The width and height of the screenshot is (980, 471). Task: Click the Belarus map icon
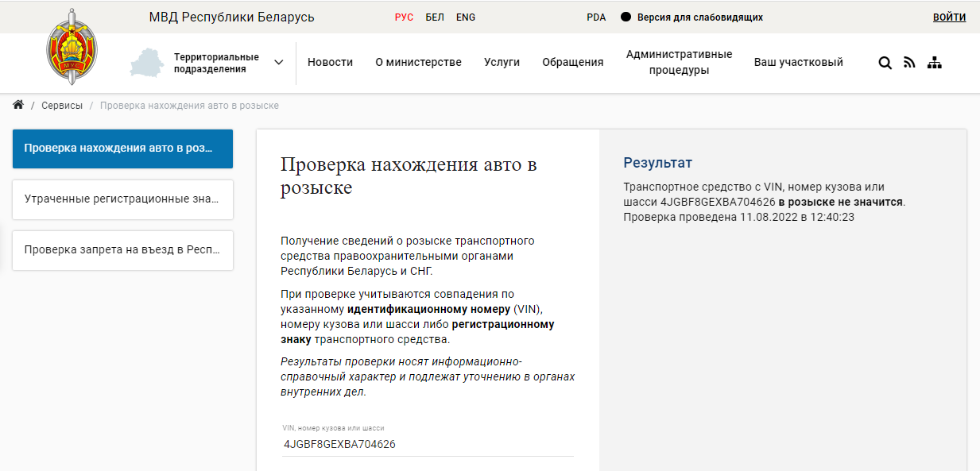click(x=145, y=63)
